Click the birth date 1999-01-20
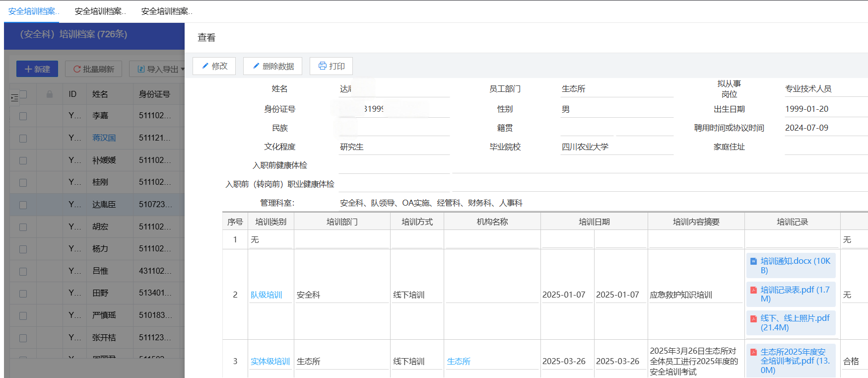The height and width of the screenshot is (378, 868). [806, 109]
